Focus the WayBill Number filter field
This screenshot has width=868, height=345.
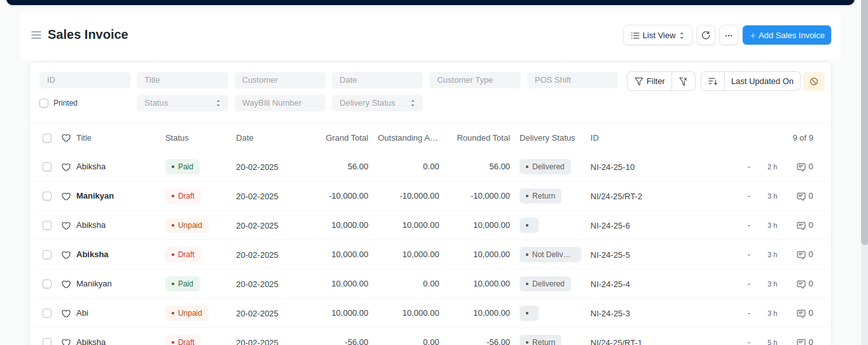coord(280,103)
